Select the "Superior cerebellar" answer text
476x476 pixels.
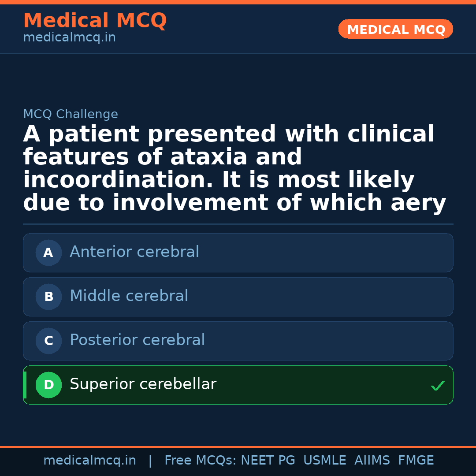(x=143, y=384)
